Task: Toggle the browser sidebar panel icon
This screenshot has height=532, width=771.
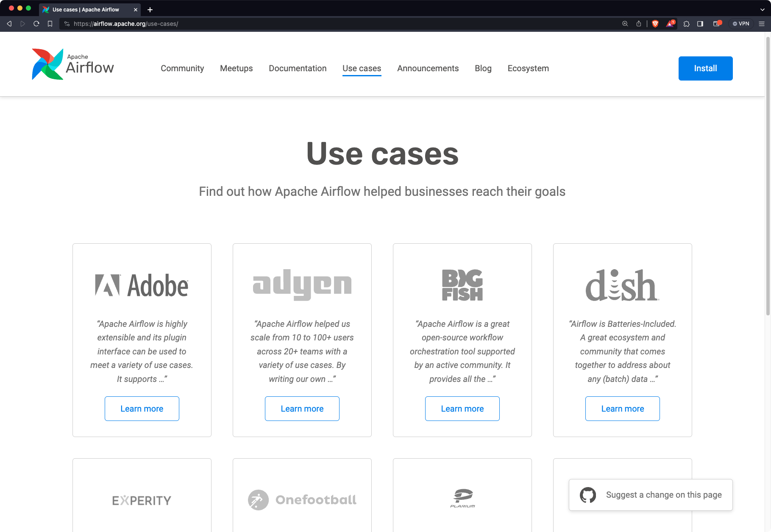Action: tap(700, 24)
